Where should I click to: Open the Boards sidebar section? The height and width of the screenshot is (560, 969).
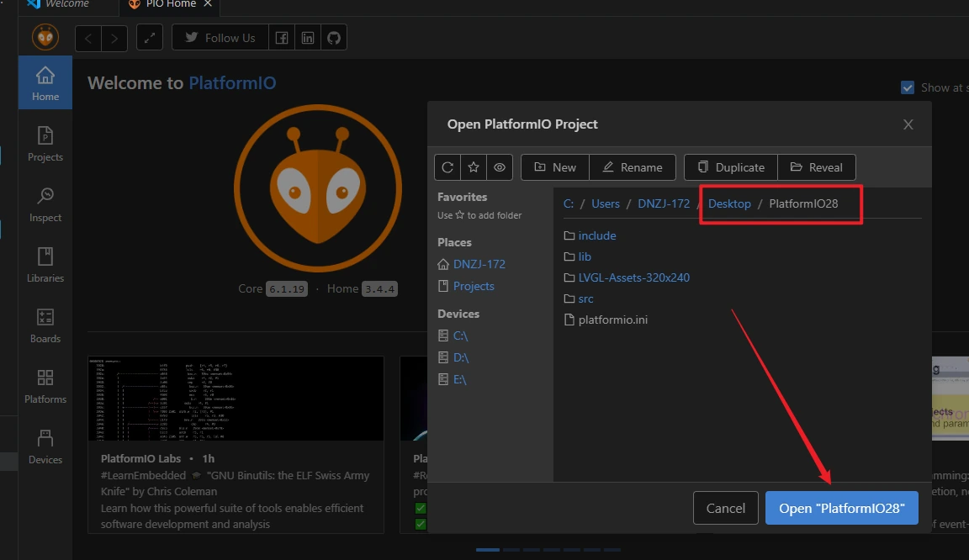[x=45, y=325]
